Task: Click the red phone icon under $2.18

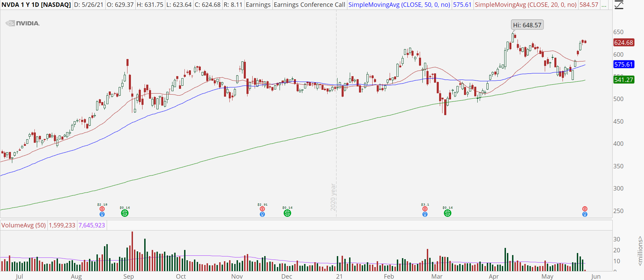Action: 102,209
